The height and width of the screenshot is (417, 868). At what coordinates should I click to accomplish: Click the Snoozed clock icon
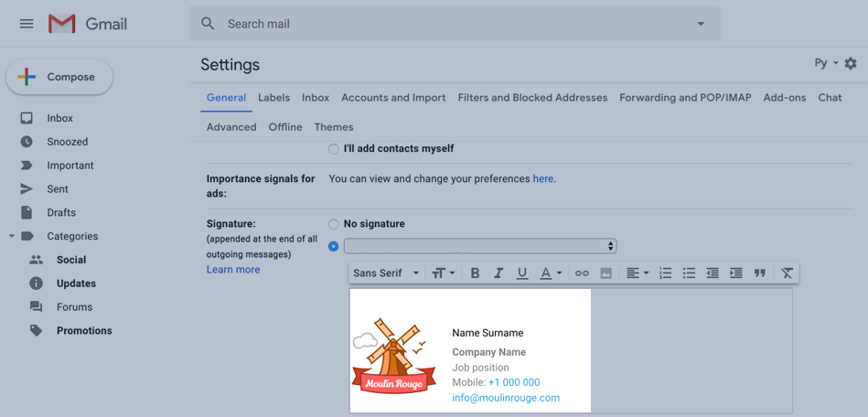point(27,142)
